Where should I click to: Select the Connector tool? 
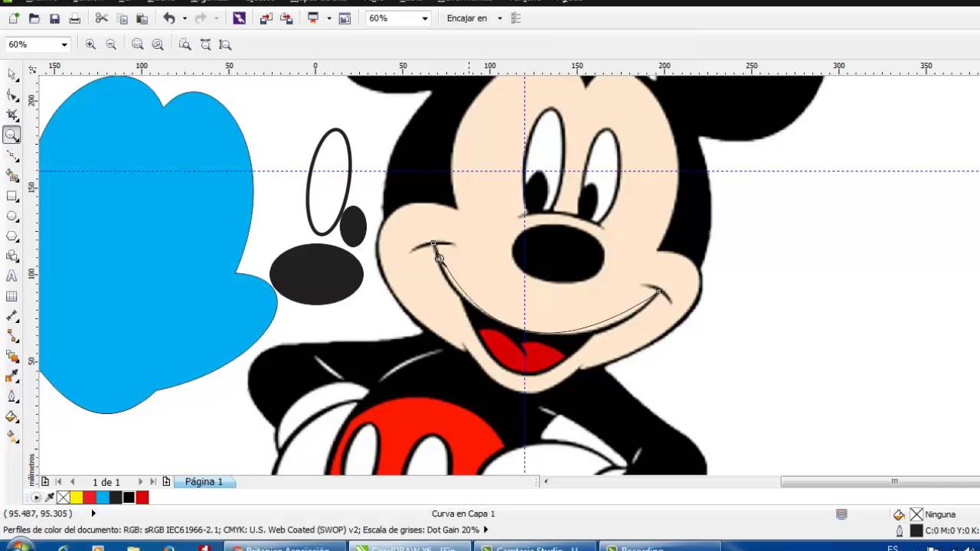12,336
